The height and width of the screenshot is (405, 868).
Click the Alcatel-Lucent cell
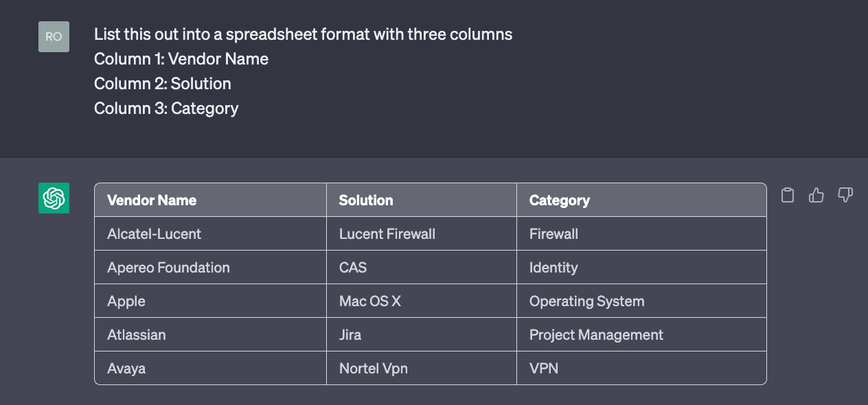pos(210,234)
